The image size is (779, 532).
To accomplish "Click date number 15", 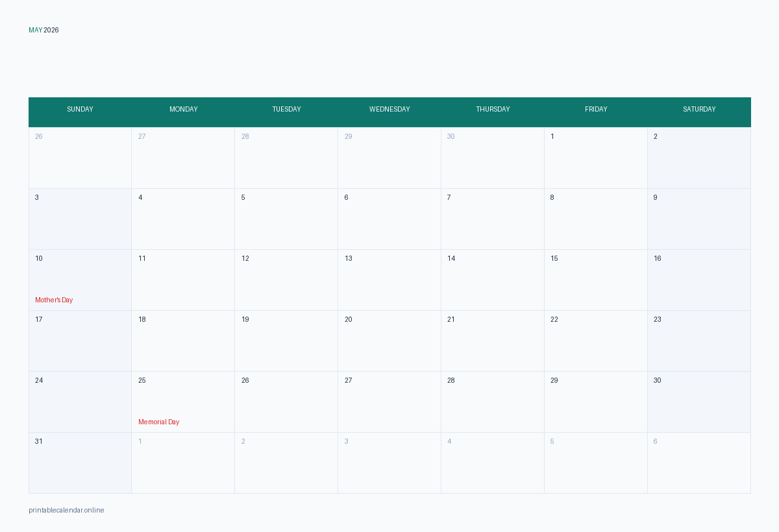I will (554, 259).
